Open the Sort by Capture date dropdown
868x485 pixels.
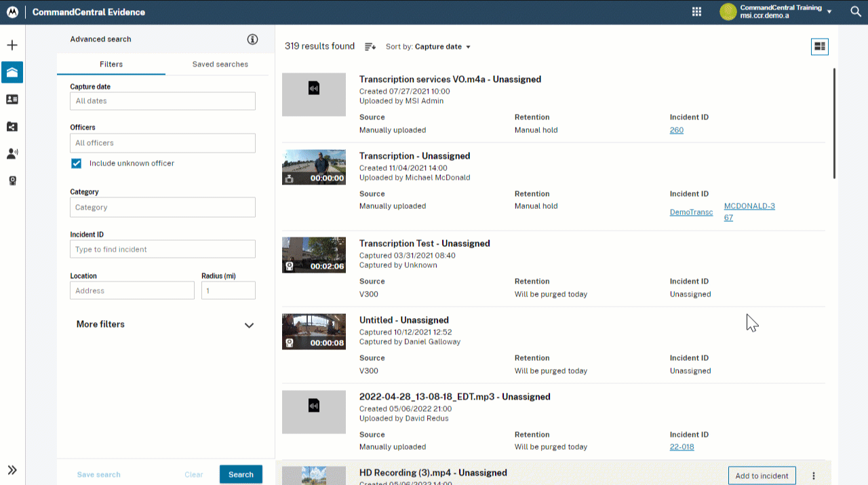pos(429,47)
